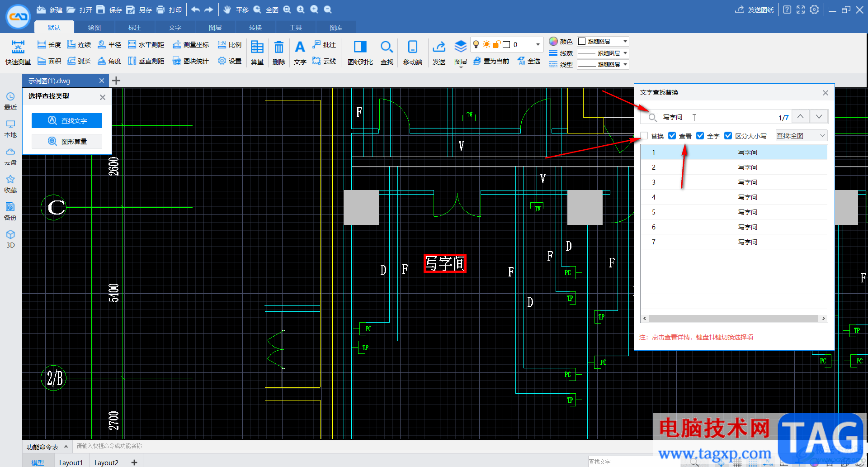
Task: Toggle the layer lightbulb on/off icon
Action: (x=476, y=44)
